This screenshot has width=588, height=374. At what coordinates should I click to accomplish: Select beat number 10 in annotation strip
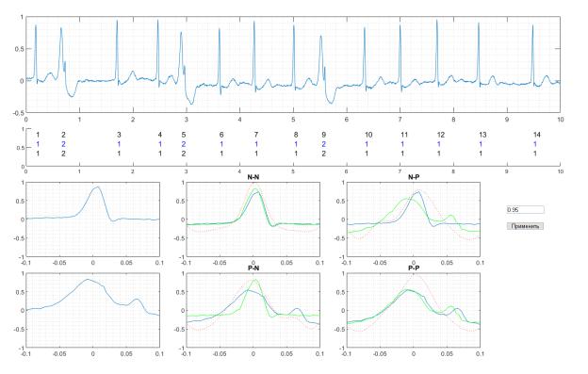click(368, 135)
